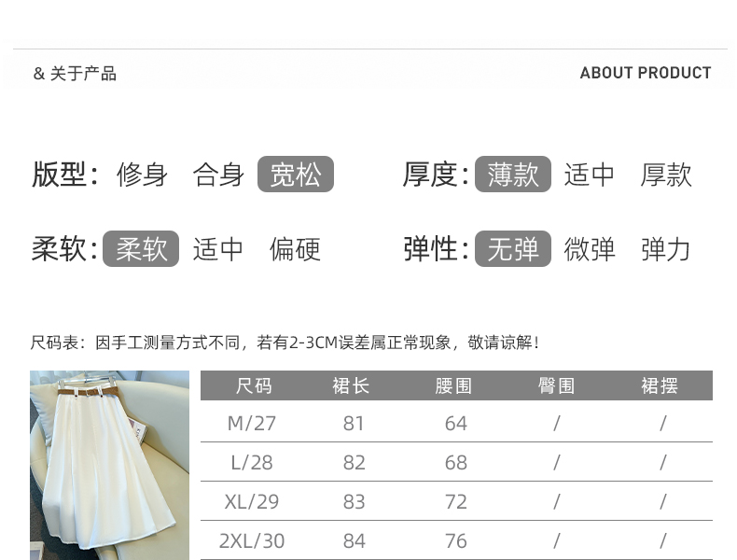Select the highlighted 柔软 softness option

point(141,249)
